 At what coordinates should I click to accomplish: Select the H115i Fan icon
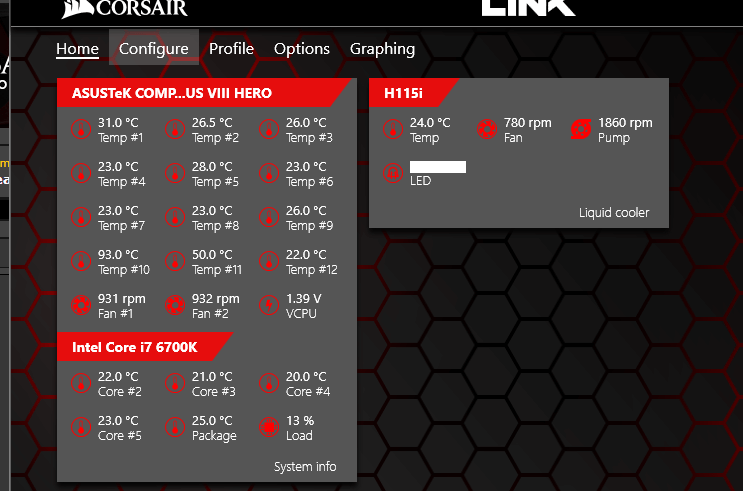click(487, 129)
